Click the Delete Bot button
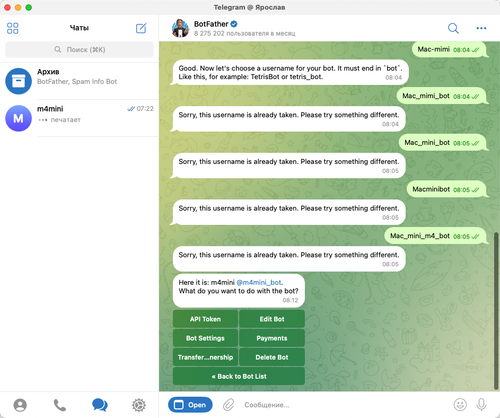The height and width of the screenshot is (418, 500). pyautogui.click(x=272, y=357)
